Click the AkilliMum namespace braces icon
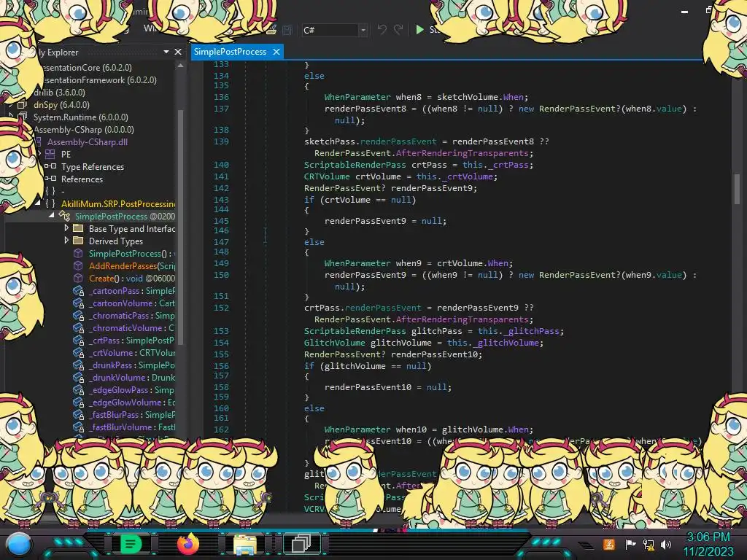Image resolution: width=747 pixels, height=560 pixels. pos(50,203)
